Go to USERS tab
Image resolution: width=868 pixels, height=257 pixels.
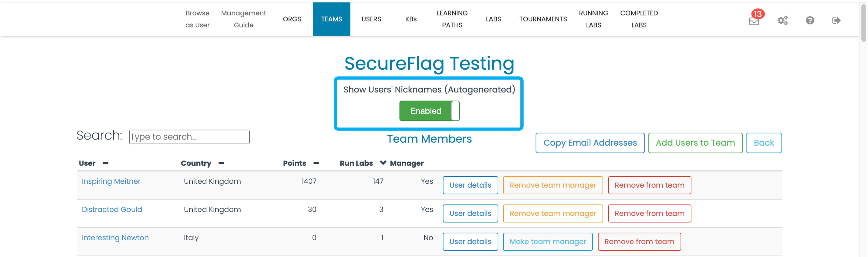tap(371, 19)
